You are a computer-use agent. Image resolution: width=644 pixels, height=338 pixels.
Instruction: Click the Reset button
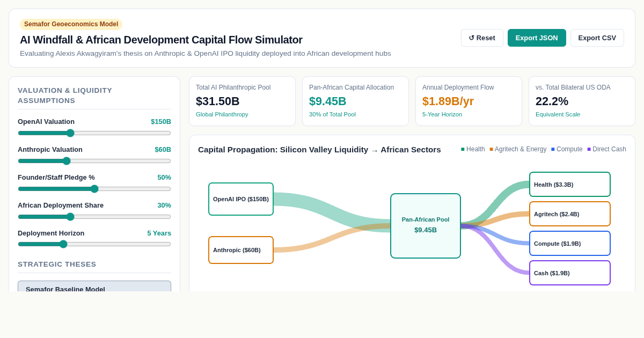click(x=482, y=38)
